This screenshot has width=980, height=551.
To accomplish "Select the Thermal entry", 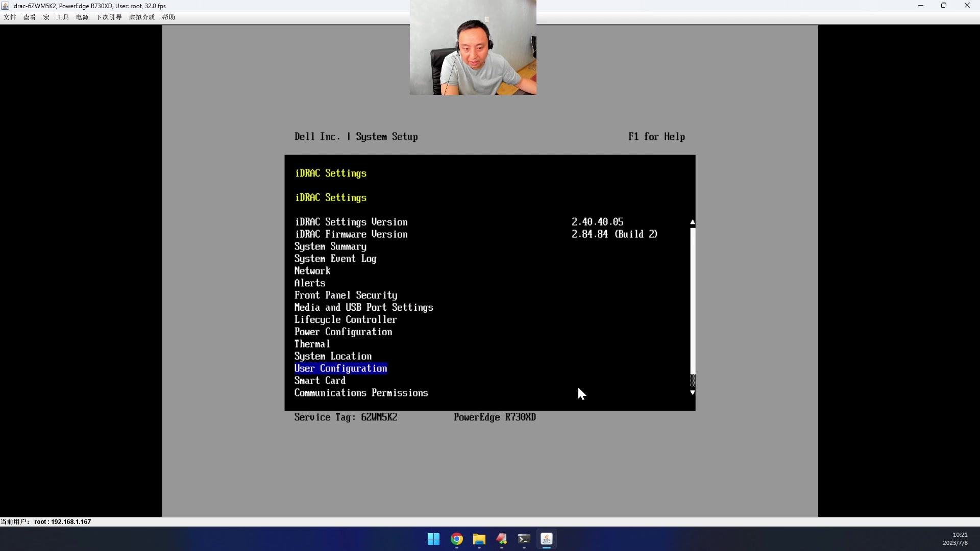I will 312,344.
